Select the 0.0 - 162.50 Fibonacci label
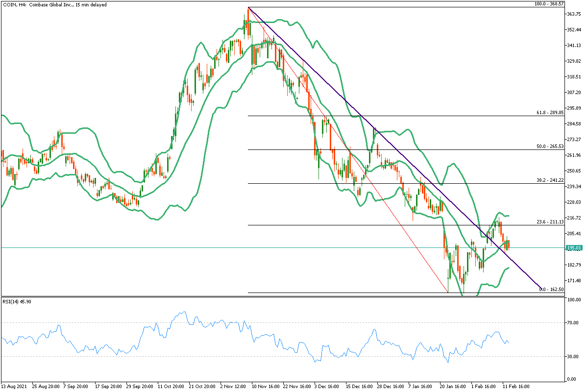 pyautogui.click(x=551, y=290)
